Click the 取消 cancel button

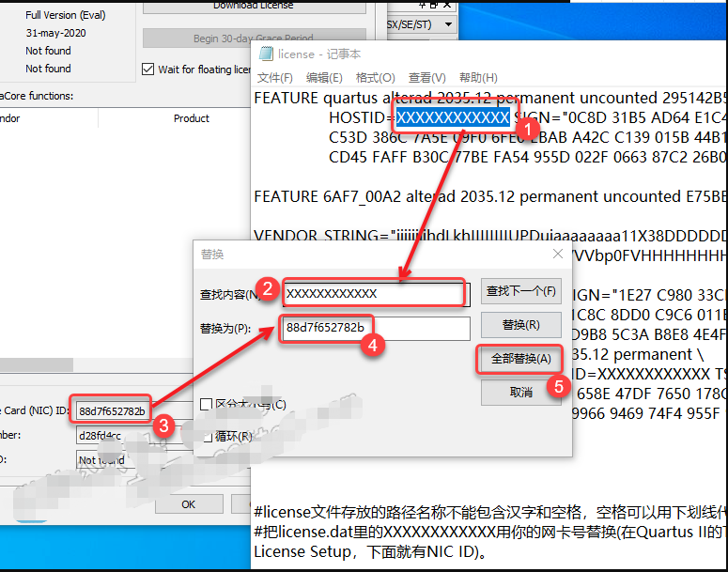[x=521, y=393]
